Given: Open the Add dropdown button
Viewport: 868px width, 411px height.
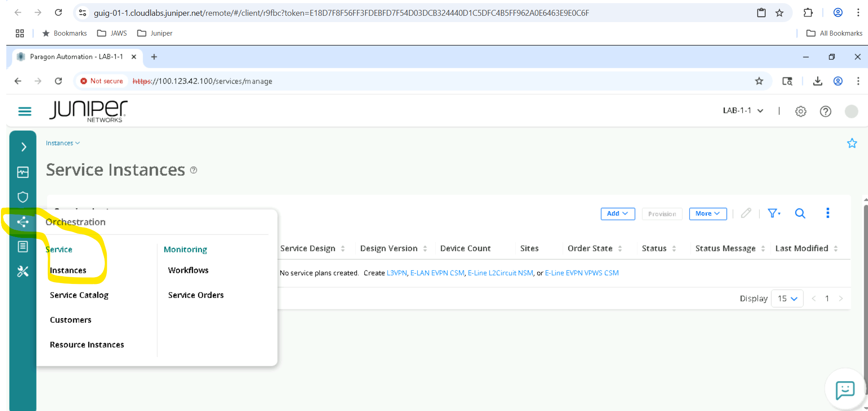Looking at the screenshot, I should (617, 214).
